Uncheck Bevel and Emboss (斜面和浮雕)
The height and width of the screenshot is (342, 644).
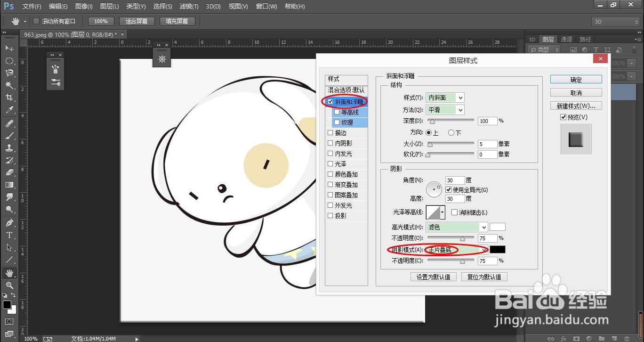pos(330,102)
